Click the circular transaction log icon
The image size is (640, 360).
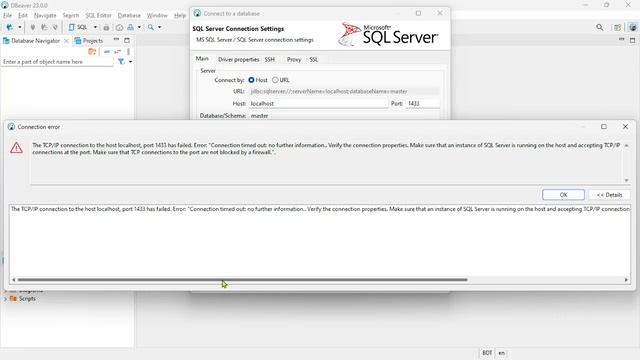click(119, 27)
